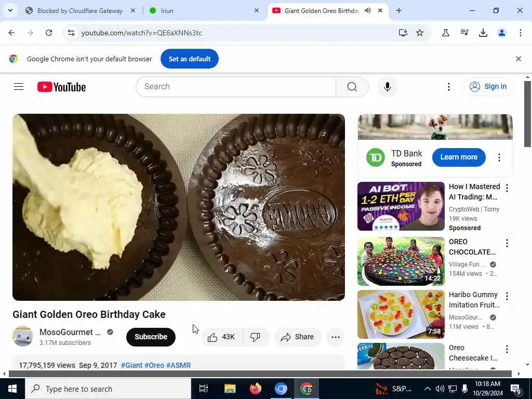Image resolution: width=532 pixels, height=399 pixels.
Task: Click the address bar URL
Action: coord(141,33)
